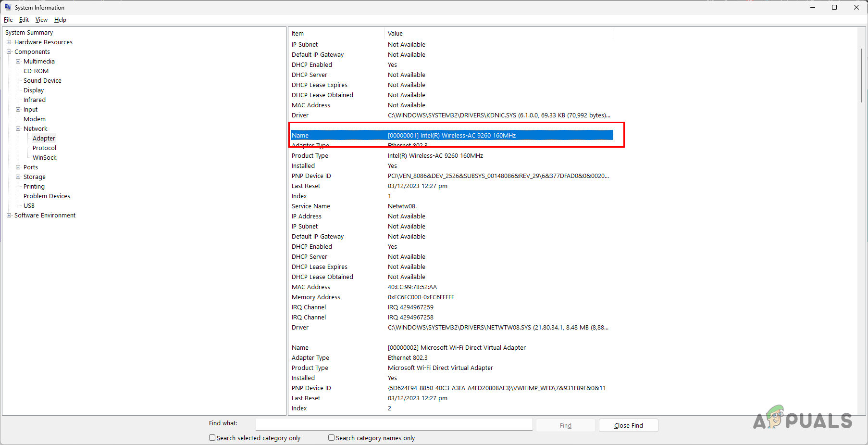Select the CD-ROM tree item
868x445 pixels.
click(36, 71)
